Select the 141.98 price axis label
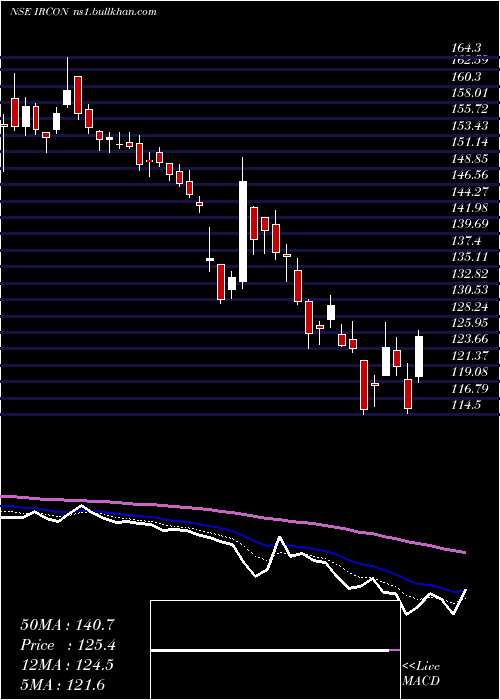Screen dimensions: 500x700 tap(470, 209)
